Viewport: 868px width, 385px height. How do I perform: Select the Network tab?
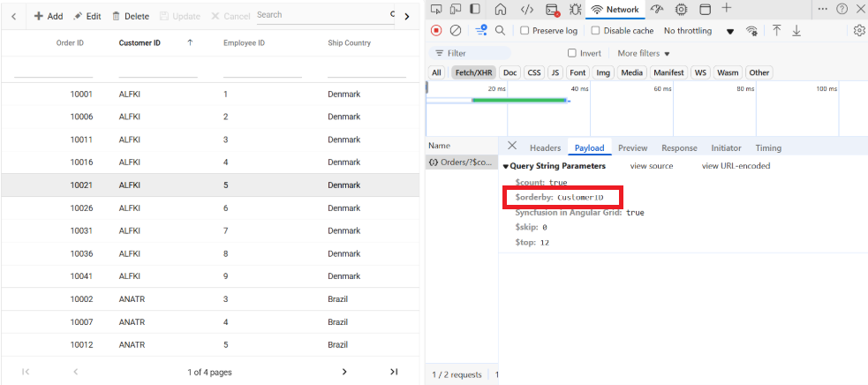tap(615, 10)
